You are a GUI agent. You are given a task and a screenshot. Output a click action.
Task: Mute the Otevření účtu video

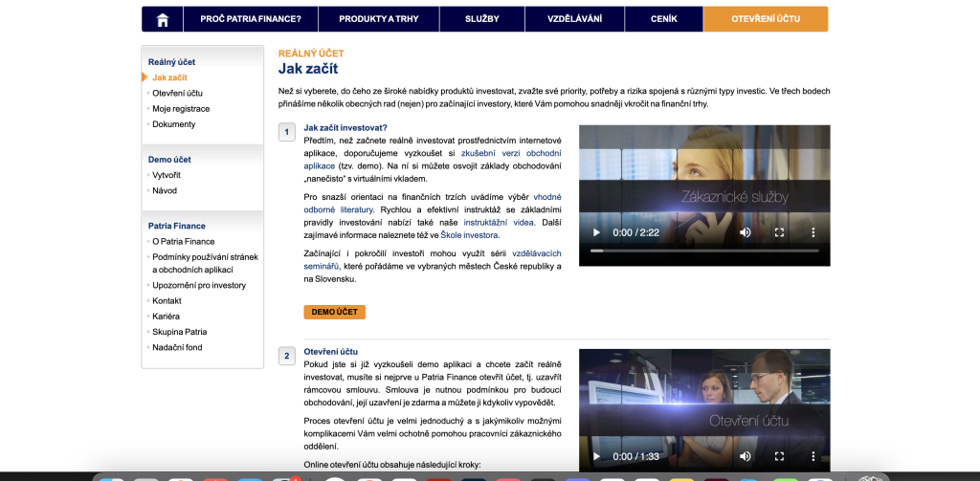pyautogui.click(x=746, y=456)
